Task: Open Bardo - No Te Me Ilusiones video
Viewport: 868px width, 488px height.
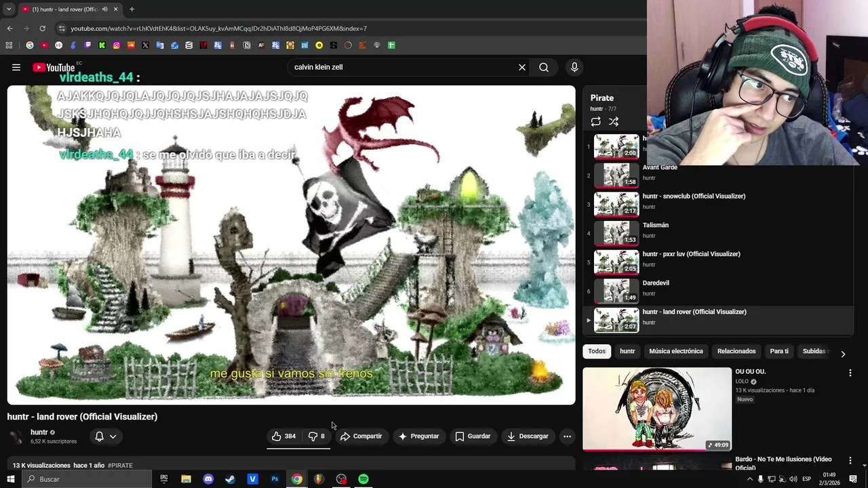Action: click(x=783, y=464)
